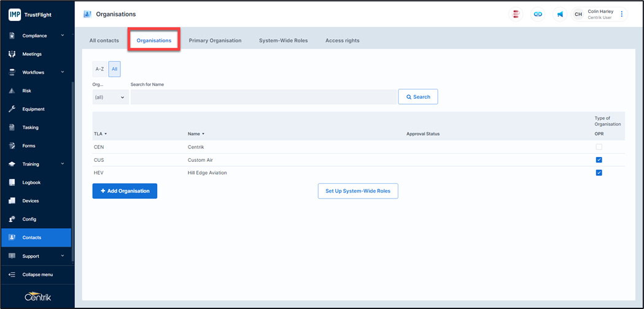Image resolution: width=644 pixels, height=309 pixels.
Task: Click the Logbook icon in sidebar
Action: pyautogui.click(x=12, y=183)
